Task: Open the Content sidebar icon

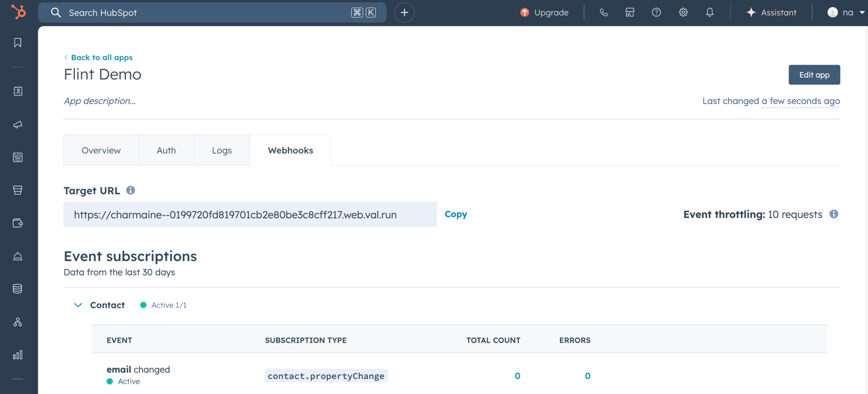Action: coord(18,157)
